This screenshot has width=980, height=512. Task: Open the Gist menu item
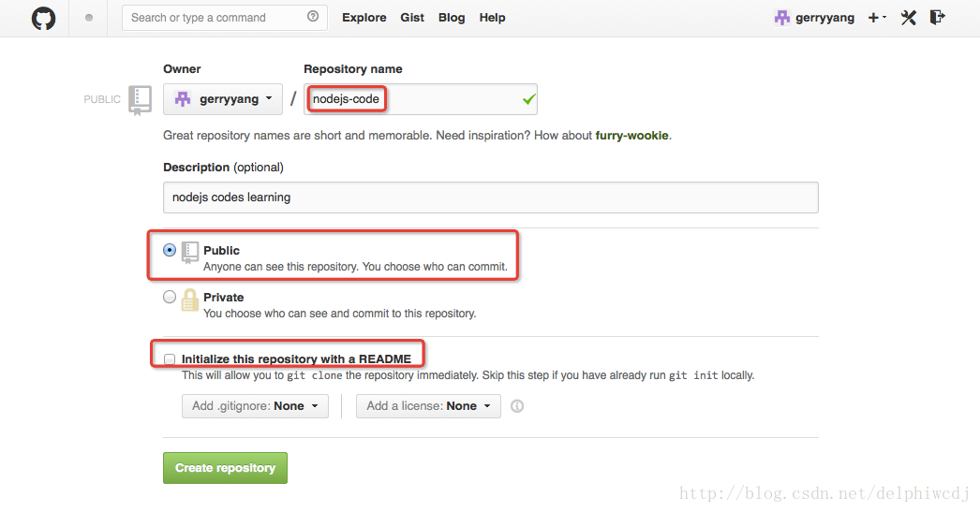(x=412, y=18)
